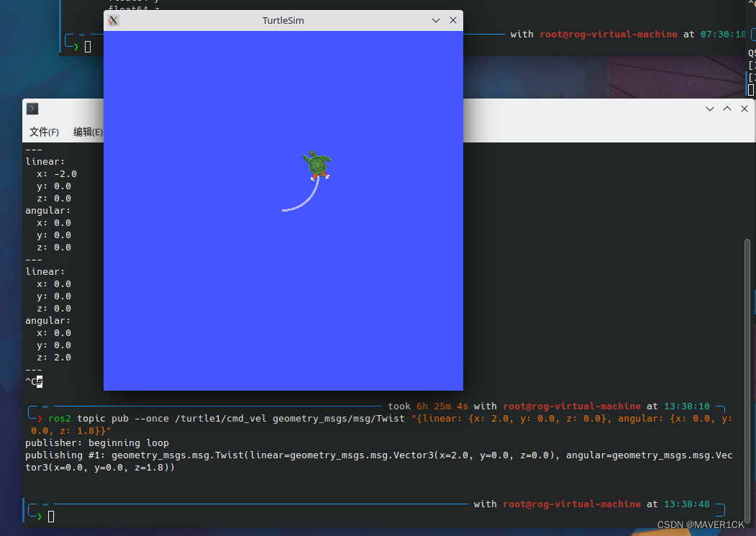Click the second 'angular:' label in terminal
Screen dimensions: 756x536
(x=47, y=321)
